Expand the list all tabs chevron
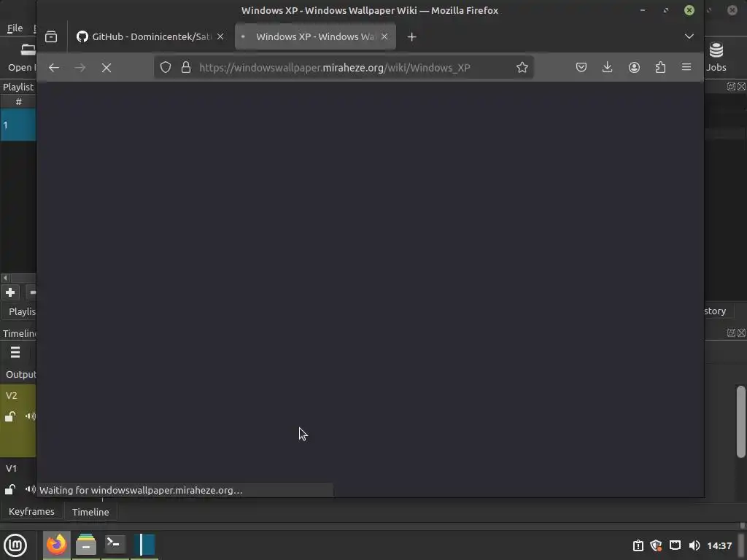This screenshot has width=747, height=560. click(689, 36)
